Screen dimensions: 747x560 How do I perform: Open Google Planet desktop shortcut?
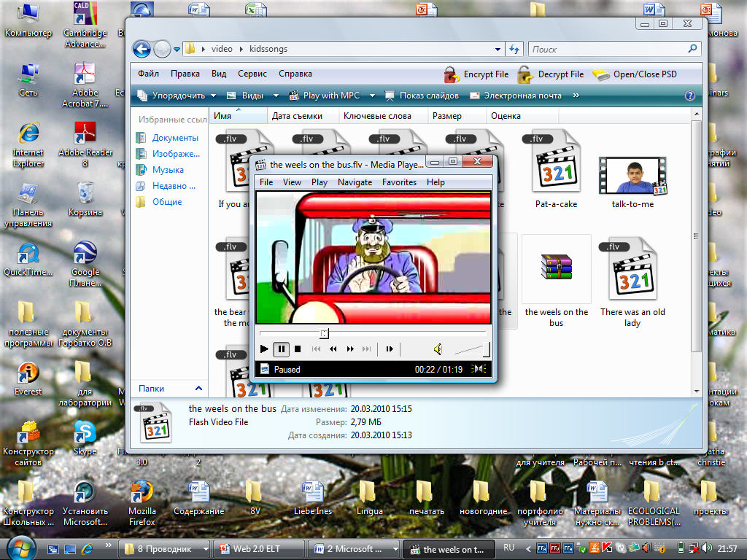pyautogui.click(x=85, y=264)
